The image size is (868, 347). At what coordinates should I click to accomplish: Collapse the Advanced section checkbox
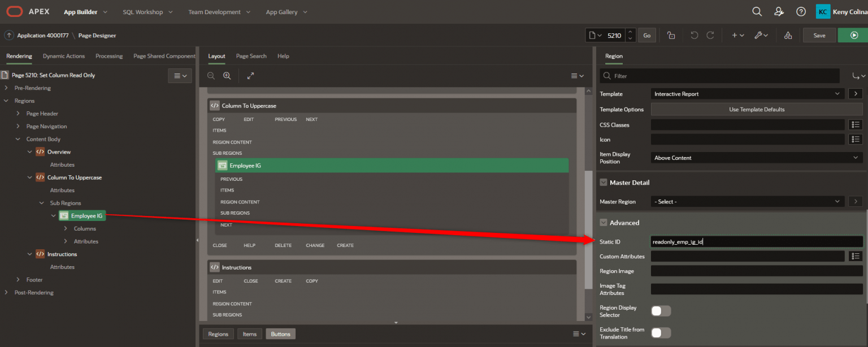(604, 223)
